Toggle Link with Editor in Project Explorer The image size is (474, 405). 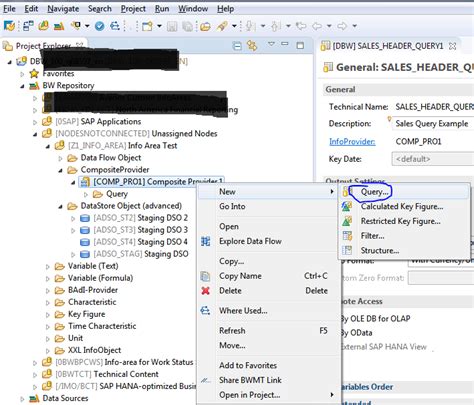tap(252, 45)
